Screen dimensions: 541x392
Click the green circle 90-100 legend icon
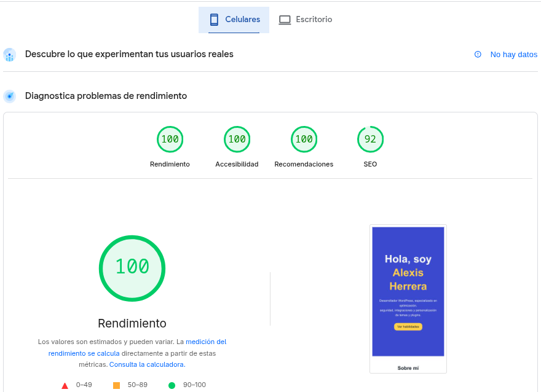[170, 385]
